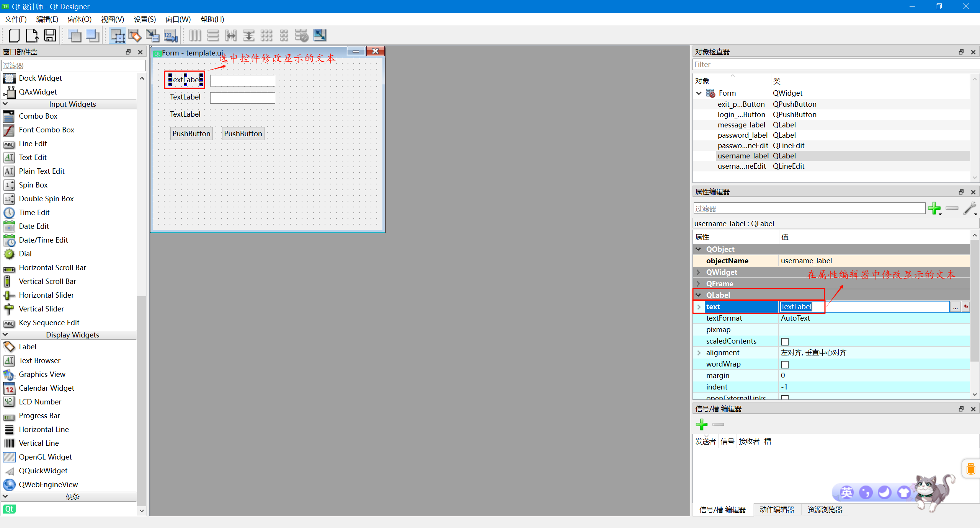Click the Adjust Size toolbar icon
Viewport: 980px width, 528px height.
click(320, 36)
